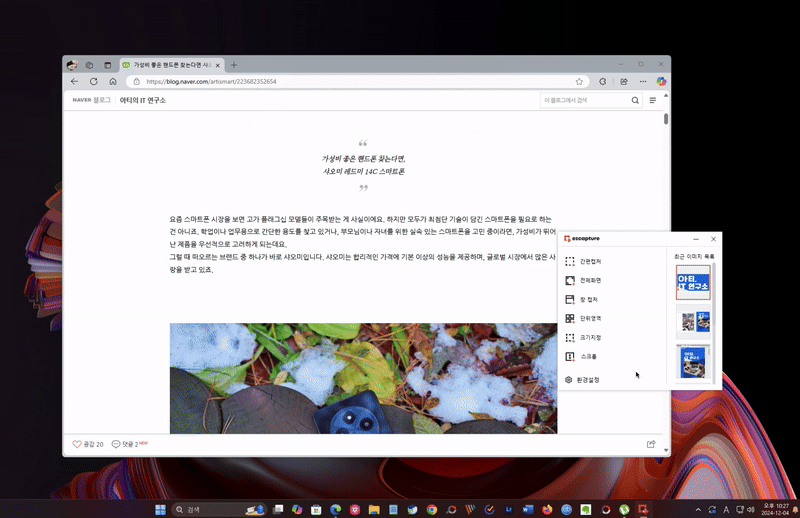Open Microsoft Store from taskbar

pos(316,509)
